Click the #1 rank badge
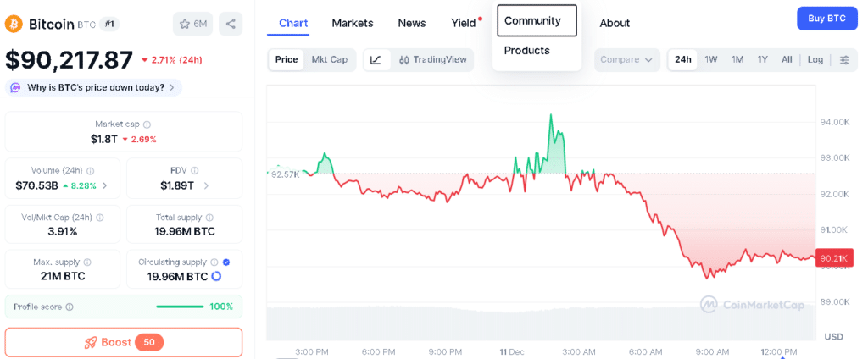The width and height of the screenshot is (868, 359). pos(109,25)
